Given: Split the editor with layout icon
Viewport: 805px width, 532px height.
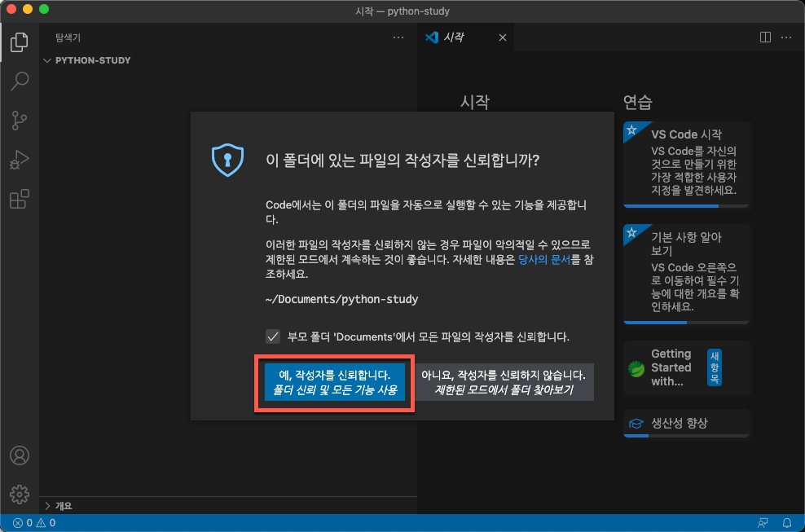Looking at the screenshot, I should [765, 37].
